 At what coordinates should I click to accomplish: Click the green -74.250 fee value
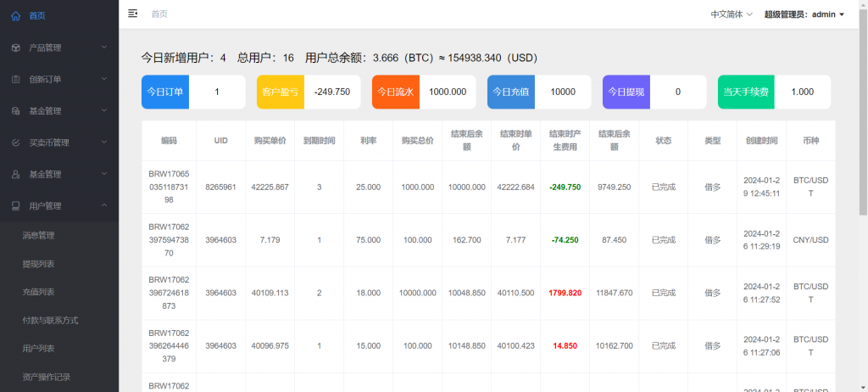[565, 240]
